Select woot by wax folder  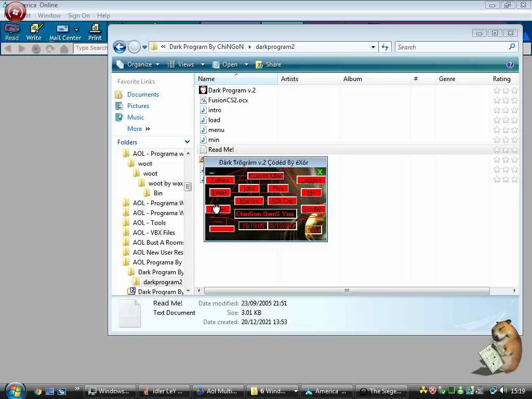(x=166, y=183)
